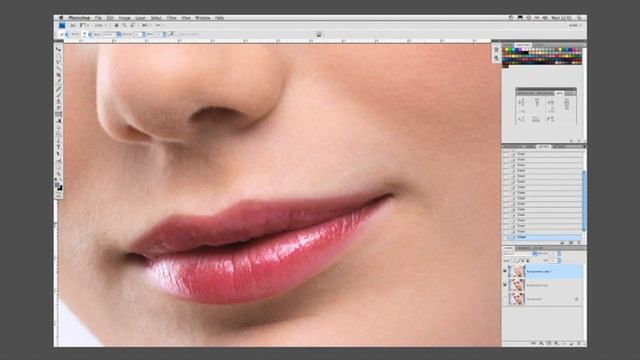Toggle lock all in the Layers panel
The width and height of the screenshot is (640, 360).
click(528, 261)
